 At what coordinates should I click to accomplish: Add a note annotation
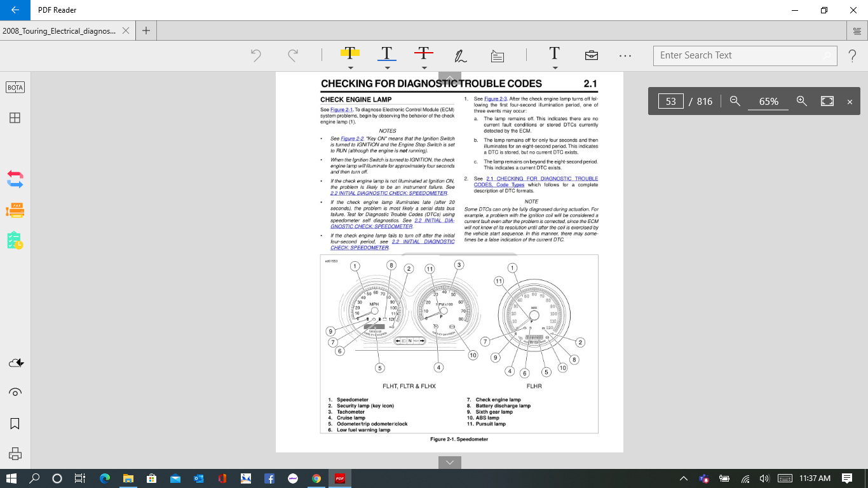498,56
